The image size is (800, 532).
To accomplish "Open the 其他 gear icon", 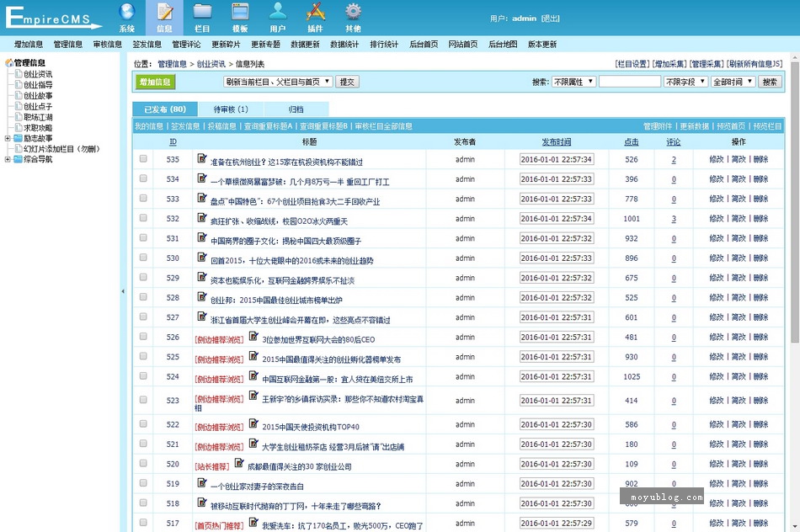I will [353, 13].
